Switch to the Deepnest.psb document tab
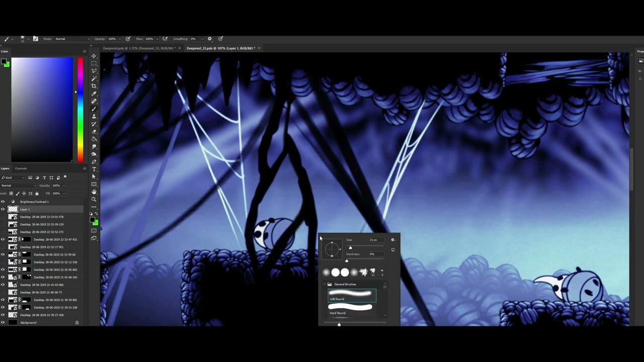Viewport: 644px width, 362px height. 139,48
